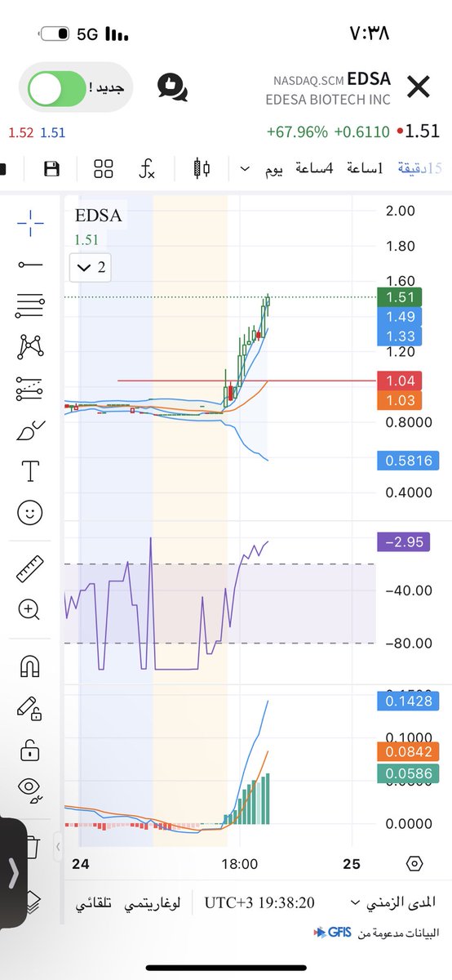Screen dimensions: 452x980
Task: Select the crosshair cursor tool
Action: coord(30,223)
